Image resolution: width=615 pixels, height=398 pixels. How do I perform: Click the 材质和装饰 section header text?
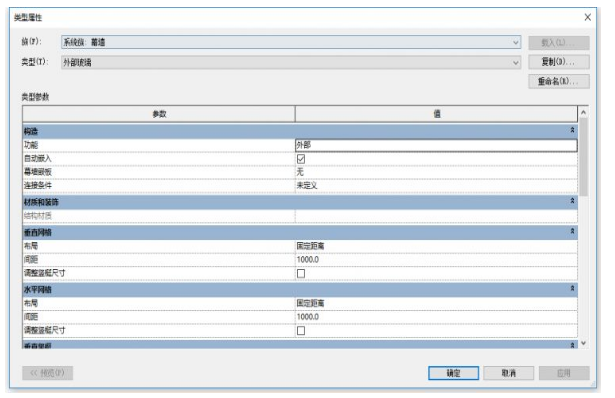click(x=41, y=202)
